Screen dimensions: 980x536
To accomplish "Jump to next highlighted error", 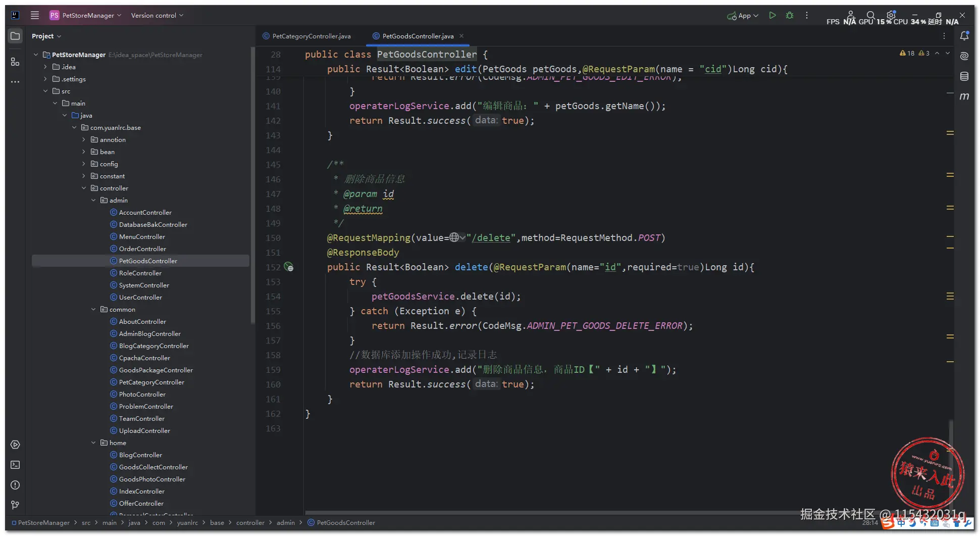I will pos(948,53).
